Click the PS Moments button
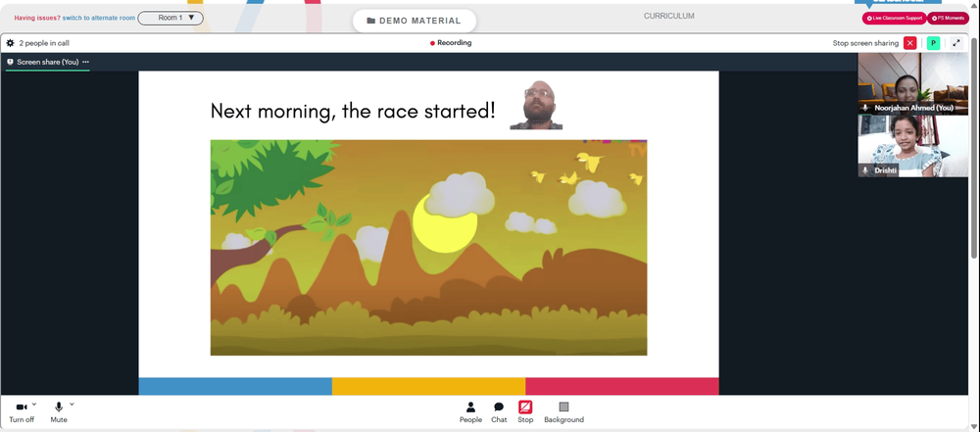Screen dimensions: 980x432 (948, 19)
